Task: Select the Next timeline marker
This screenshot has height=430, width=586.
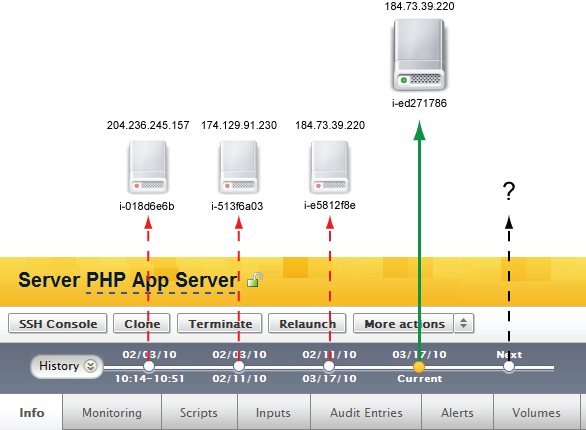Action: (509, 366)
